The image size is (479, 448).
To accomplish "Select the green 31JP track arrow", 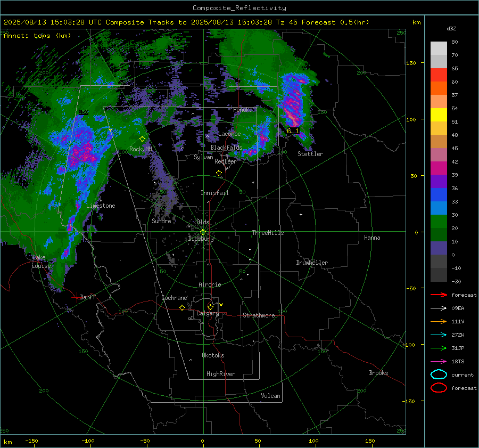I will tap(439, 348).
